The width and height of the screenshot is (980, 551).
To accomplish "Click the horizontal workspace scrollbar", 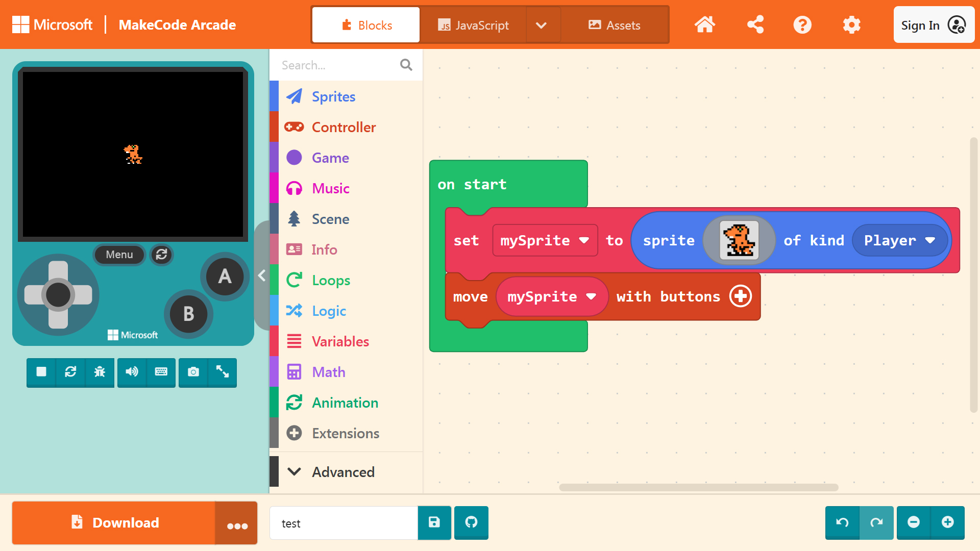I will coord(698,487).
